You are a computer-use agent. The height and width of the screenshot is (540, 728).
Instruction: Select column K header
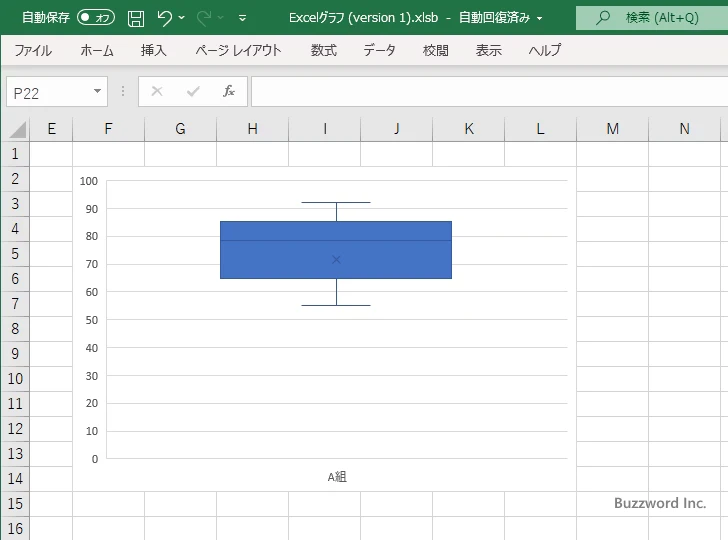point(468,129)
